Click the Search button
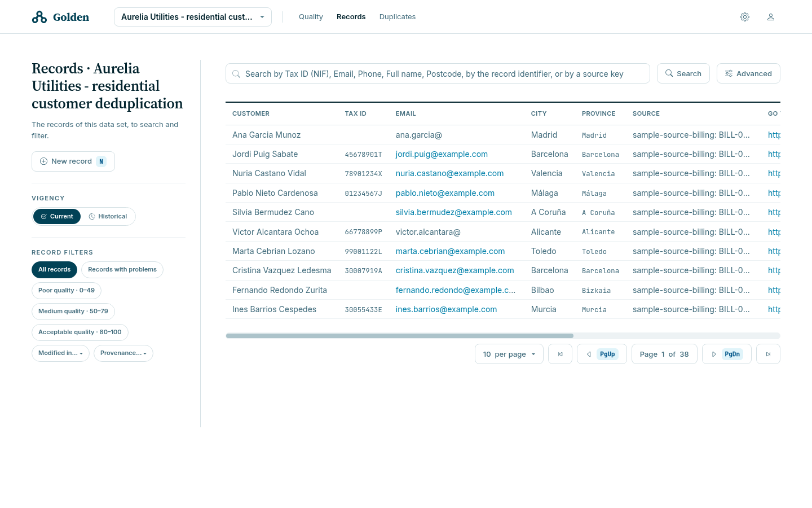 click(683, 73)
